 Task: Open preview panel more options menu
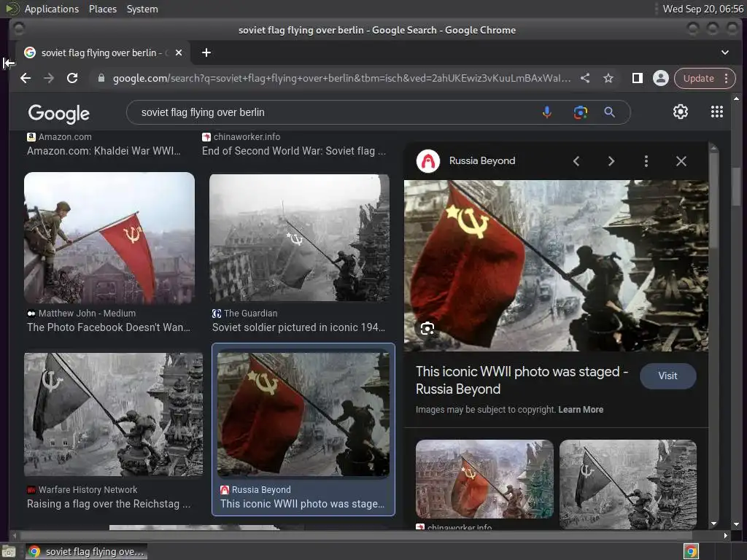click(x=646, y=161)
